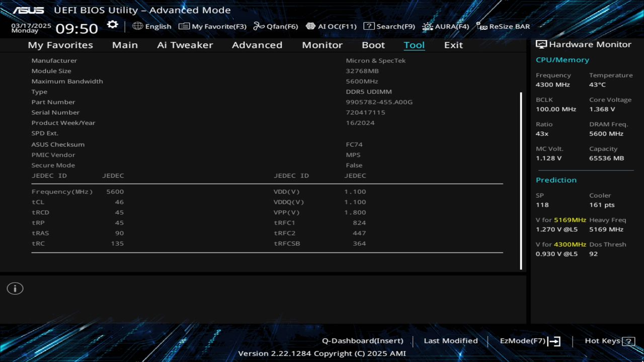Click the Frequency(MHz) 5600 entry
Image resolution: width=644 pixels, height=362 pixels.
(77, 192)
